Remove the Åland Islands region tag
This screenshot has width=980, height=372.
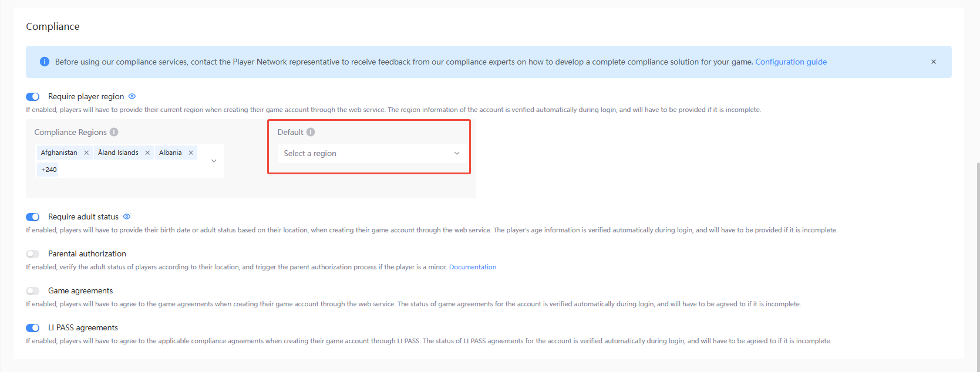coord(147,153)
